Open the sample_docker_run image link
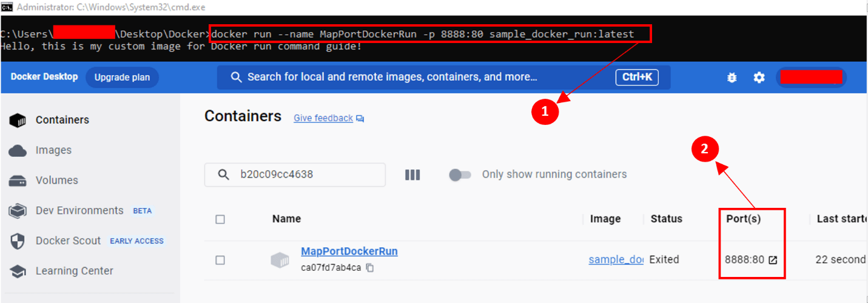 point(616,259)
